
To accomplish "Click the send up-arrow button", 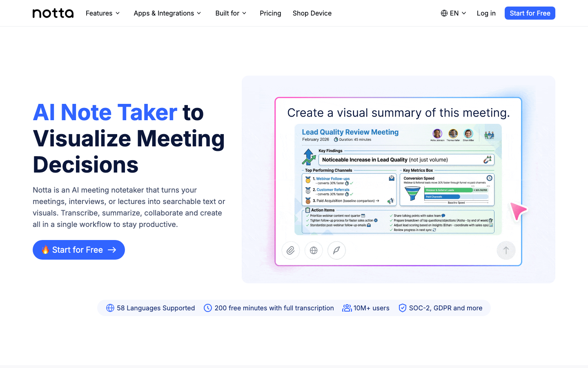I will (506, 251).
